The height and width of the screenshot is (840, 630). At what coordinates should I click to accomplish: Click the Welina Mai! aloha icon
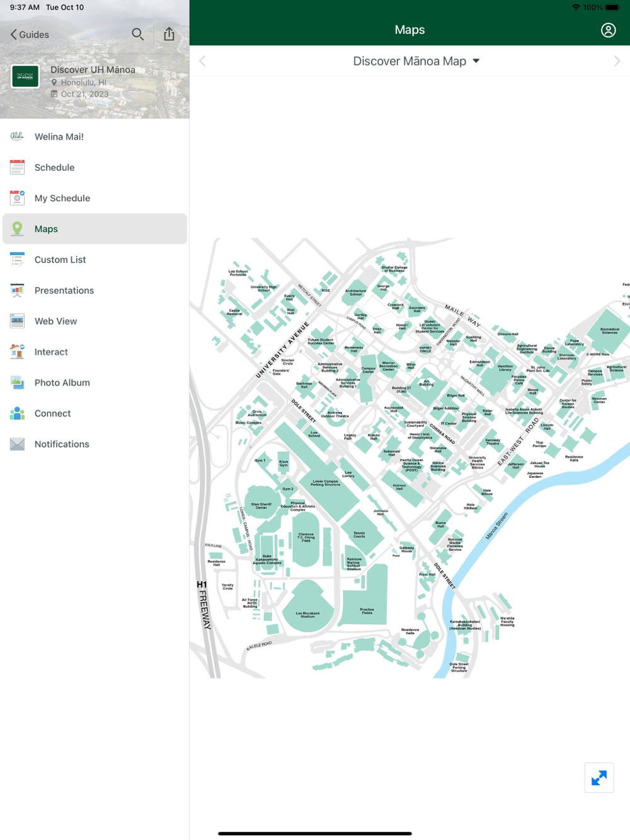pos(17,137)
